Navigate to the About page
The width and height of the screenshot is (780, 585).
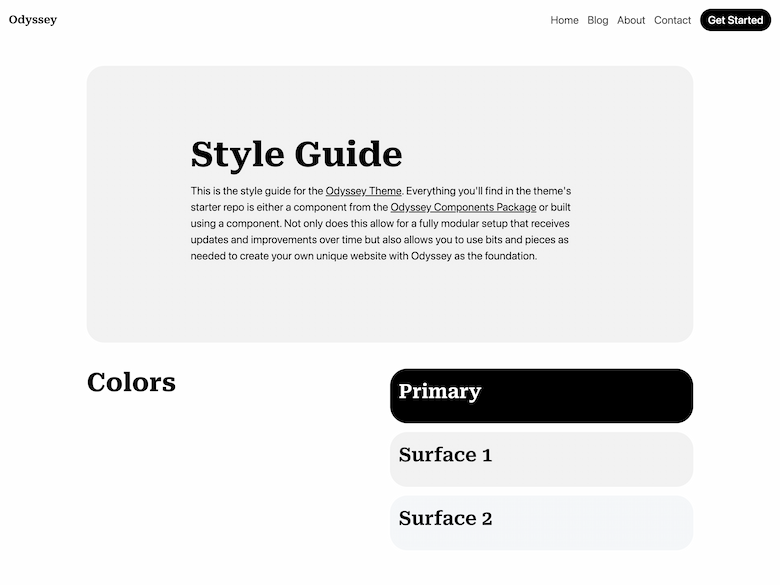point(631,20)
